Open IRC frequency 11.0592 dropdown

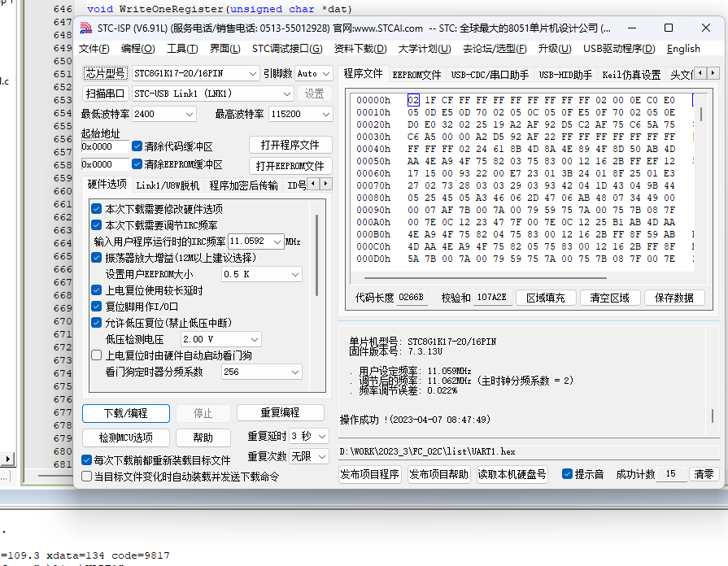(x=256, y=242)
